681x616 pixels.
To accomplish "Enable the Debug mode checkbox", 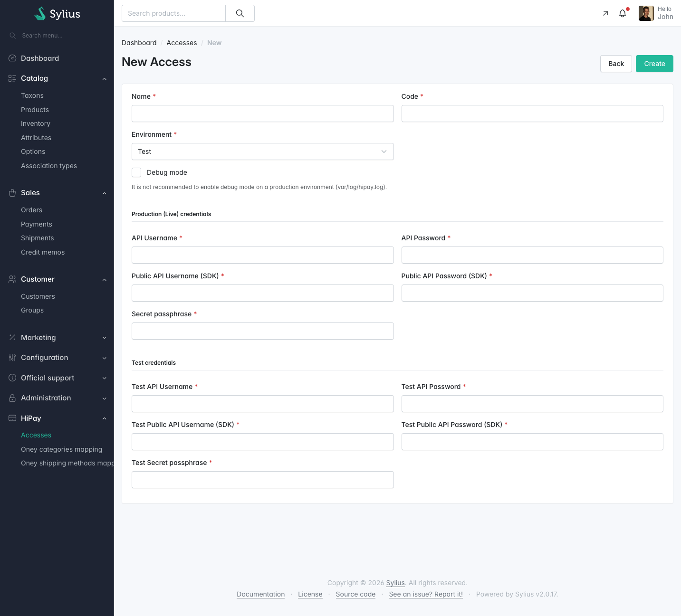I will tap(136, 172).
